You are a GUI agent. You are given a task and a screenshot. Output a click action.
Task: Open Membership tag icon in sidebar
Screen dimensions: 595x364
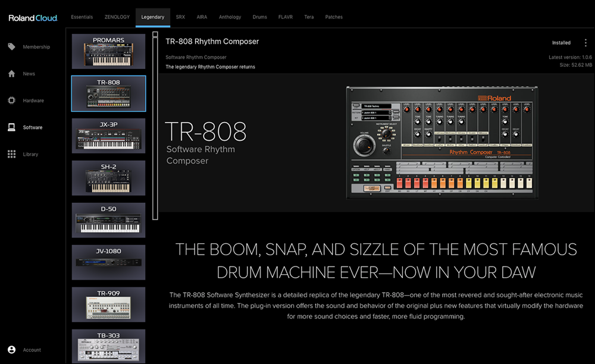click(12, 46)
